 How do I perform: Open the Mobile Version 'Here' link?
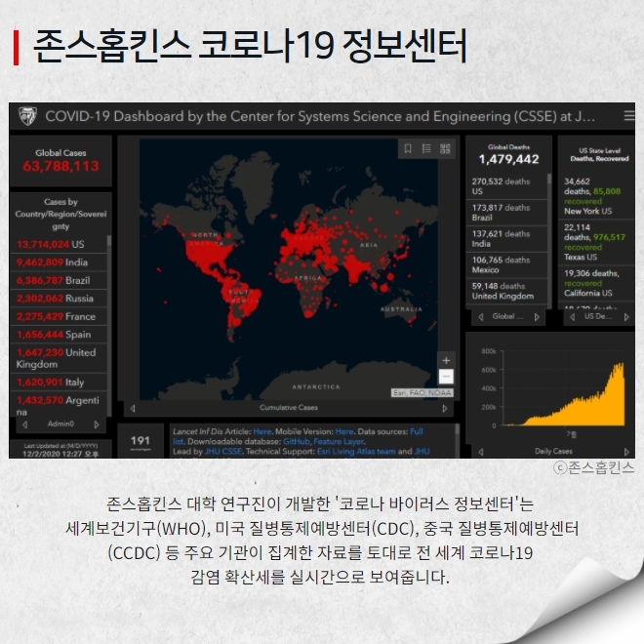click(344, 431)
